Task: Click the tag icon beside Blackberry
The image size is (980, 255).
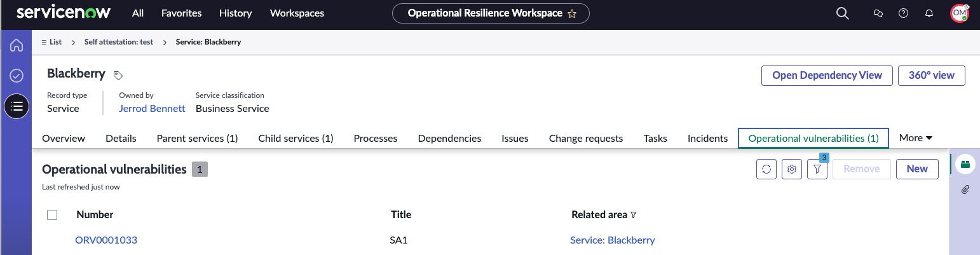Action: coord(118,75)
